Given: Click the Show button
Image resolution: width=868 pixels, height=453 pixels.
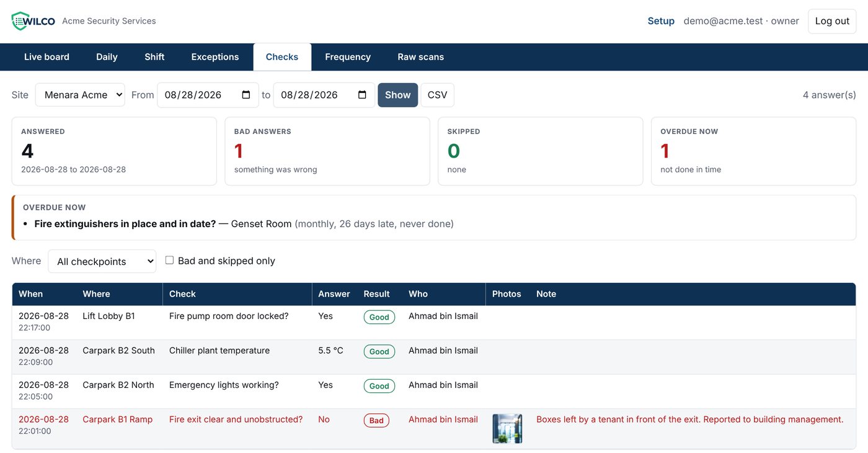Looking at the screenshot, I should (x=398, y=95).
